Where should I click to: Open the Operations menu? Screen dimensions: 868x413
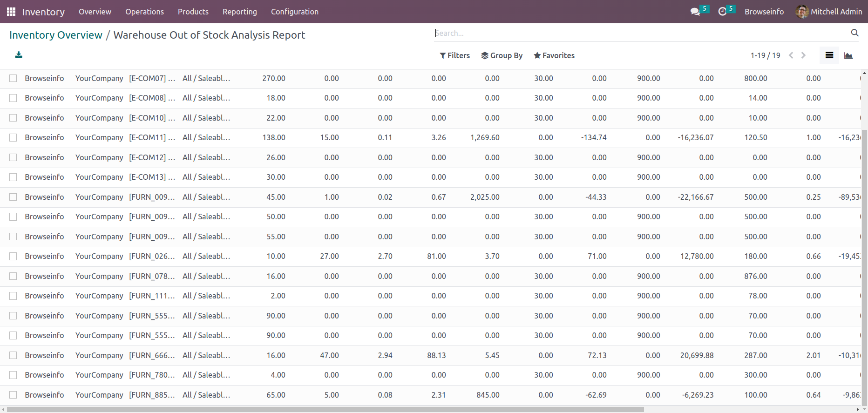tap(144, 12)
